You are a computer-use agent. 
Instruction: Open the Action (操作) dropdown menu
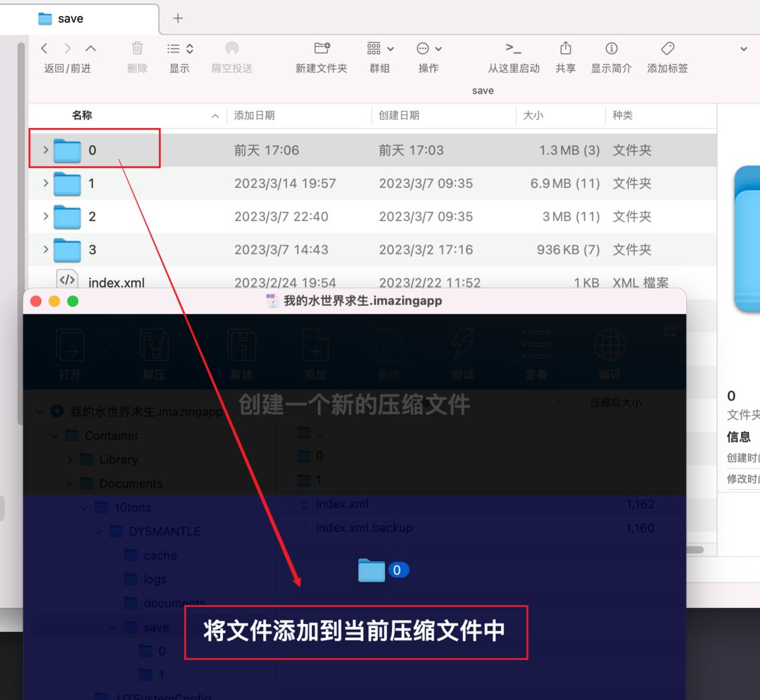pyautogui.click(x=429, y=48)
